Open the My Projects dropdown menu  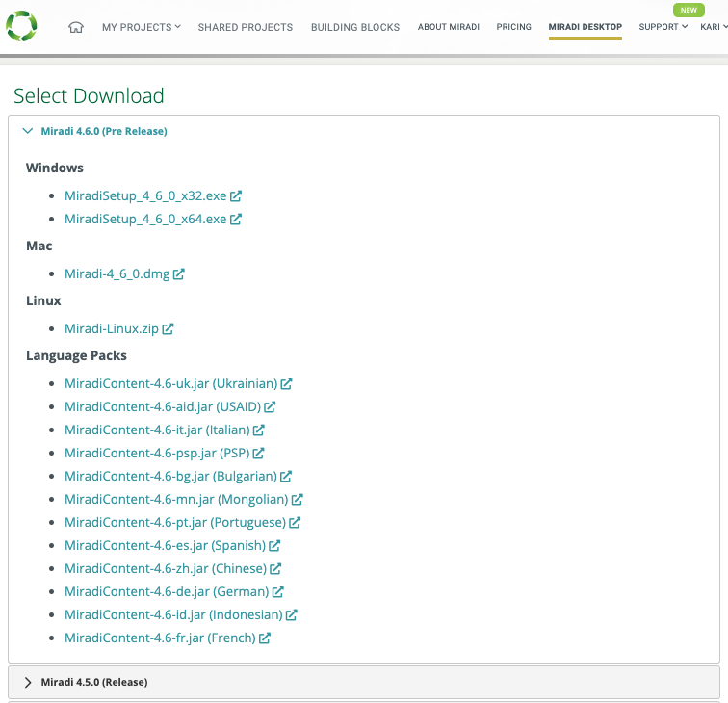[x=141, y=27]
